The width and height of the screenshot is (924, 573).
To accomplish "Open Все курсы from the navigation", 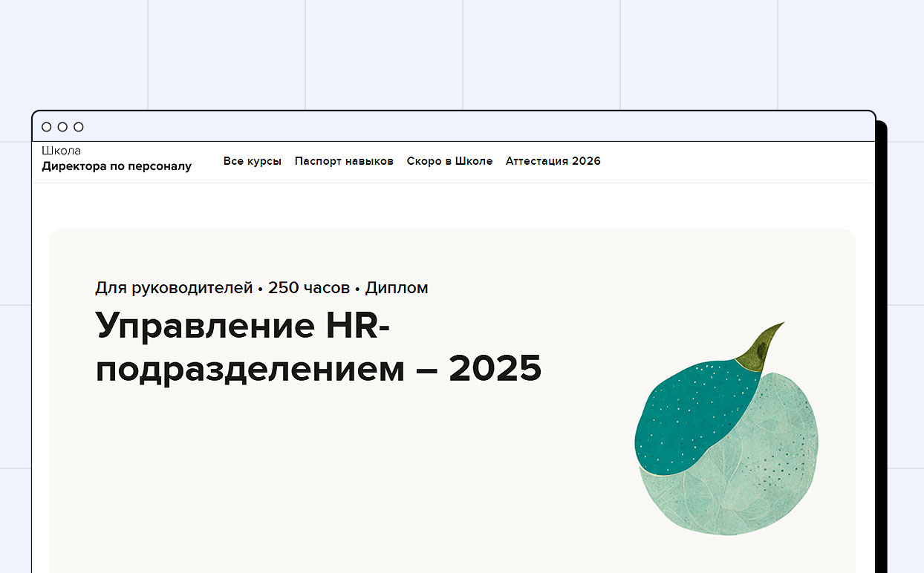I will pyautogui.click(x=253, y=161).
